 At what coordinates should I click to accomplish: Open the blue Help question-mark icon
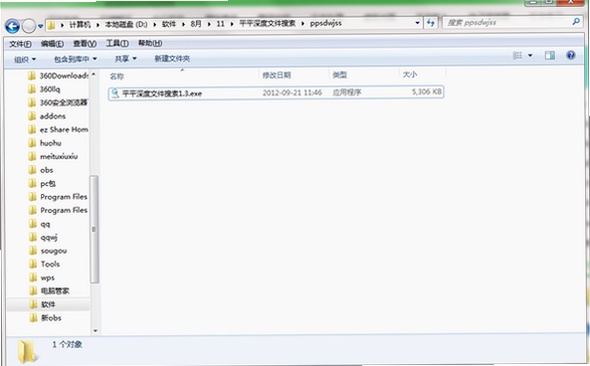click(x=570, y=55)
